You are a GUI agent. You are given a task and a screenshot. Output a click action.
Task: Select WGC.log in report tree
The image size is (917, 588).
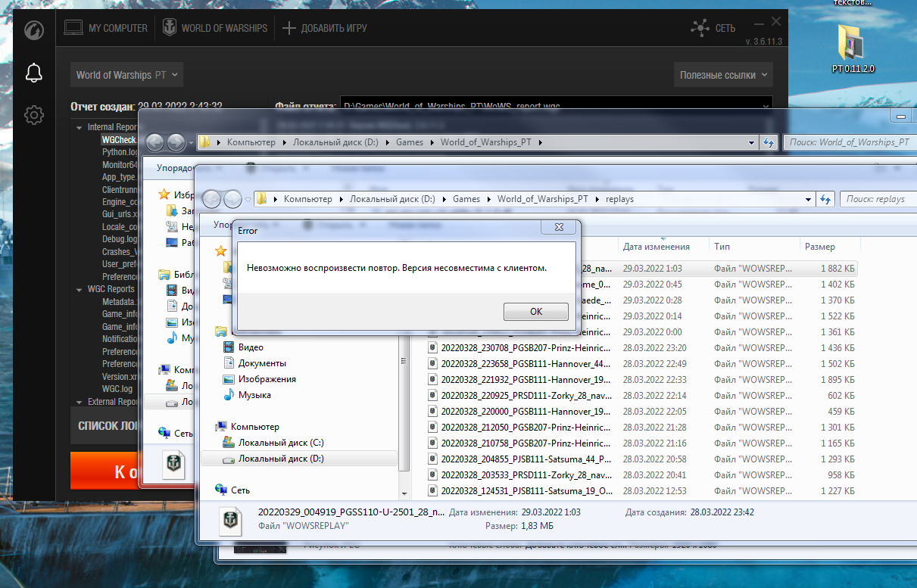pos(117,389)
